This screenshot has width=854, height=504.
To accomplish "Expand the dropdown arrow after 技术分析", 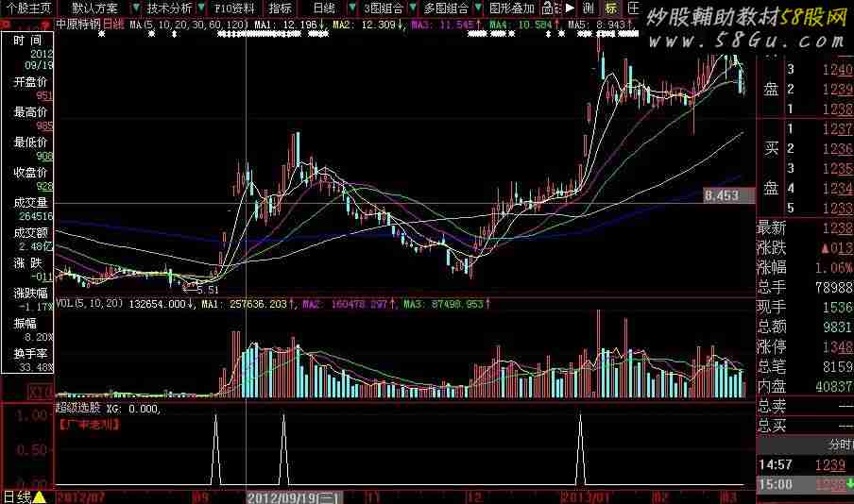I will (x=202, y=8).
